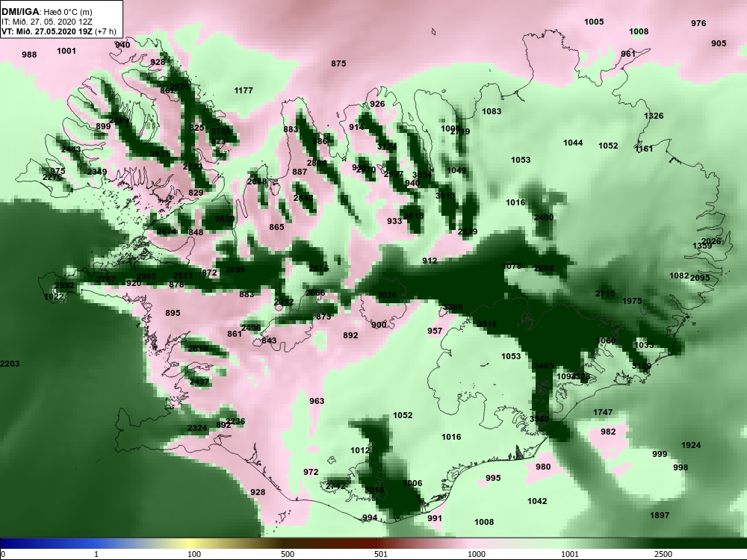Click the map value '1083'

pos(492,111)
